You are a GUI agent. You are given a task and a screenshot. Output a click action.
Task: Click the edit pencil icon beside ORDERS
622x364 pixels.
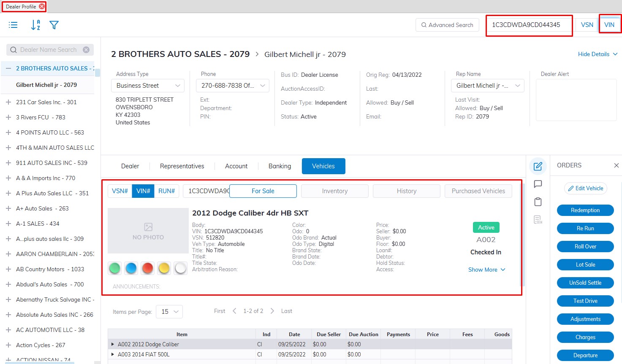[538, 166]
